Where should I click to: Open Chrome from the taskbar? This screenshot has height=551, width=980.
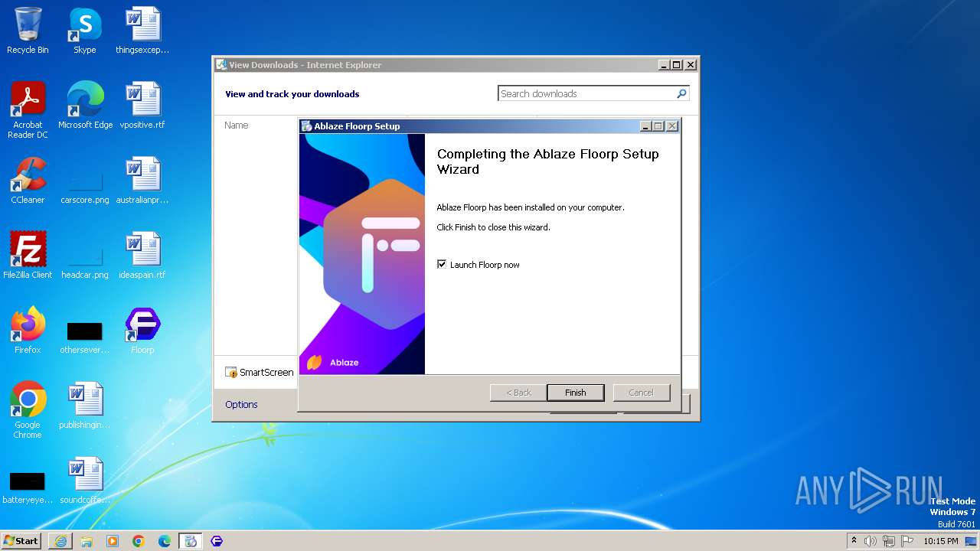coord(139,541)
